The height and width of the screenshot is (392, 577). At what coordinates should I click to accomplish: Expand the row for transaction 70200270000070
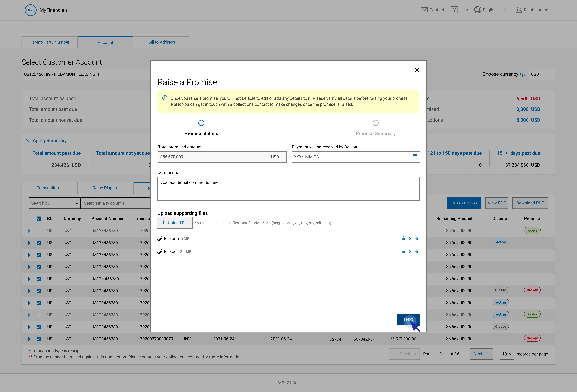point(29,339)
